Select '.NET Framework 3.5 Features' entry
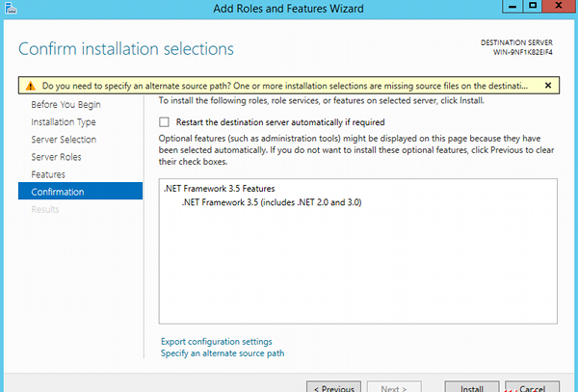Screen dimensions: 578x392 (220, 189)
